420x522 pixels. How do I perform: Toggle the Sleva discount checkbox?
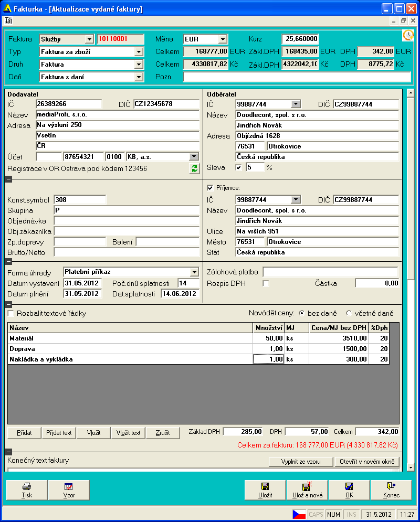click(x=239, y=168)
